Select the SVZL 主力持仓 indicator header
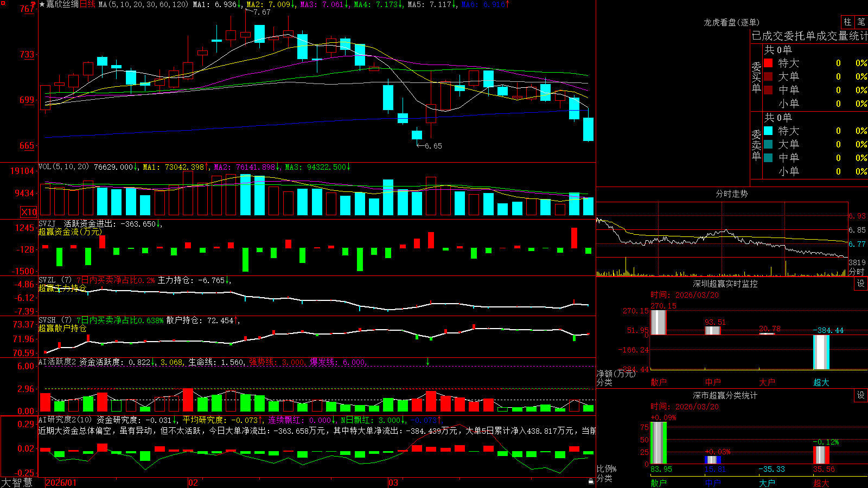 [54, 280]
